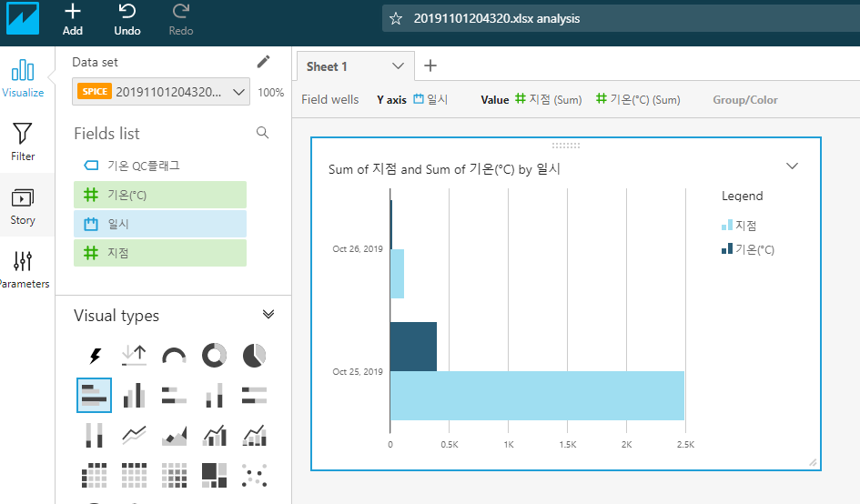Image resolution: width=860 pixels, height=504 pixels.
Task: Select the 기온(°C) field in fields list
Action: point(159,195)
